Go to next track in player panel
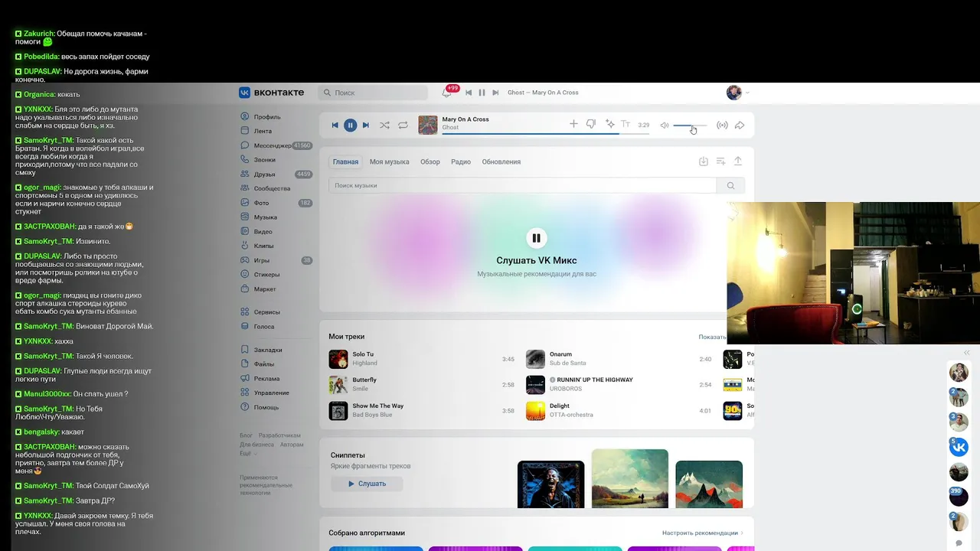This screenshot has height=551, width=980. pos(366,125)
